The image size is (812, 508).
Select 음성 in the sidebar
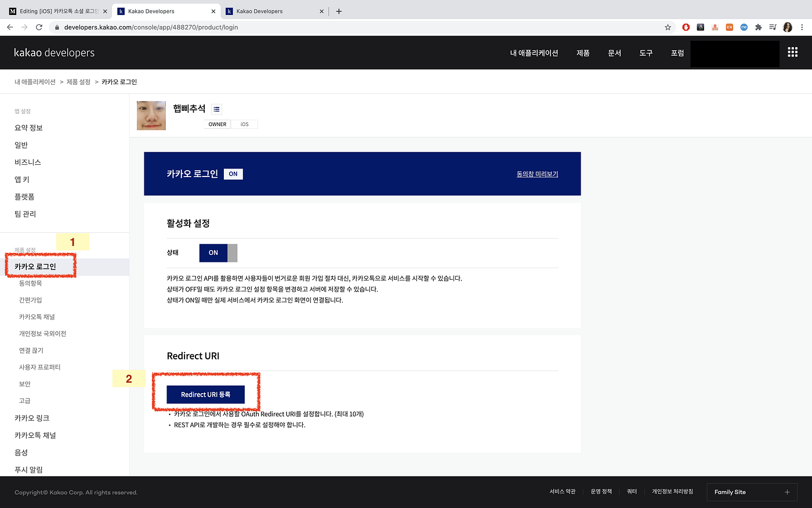21,452
